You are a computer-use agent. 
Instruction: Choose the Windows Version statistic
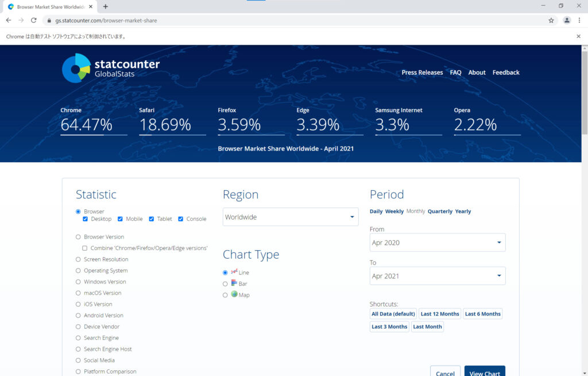click(x=78, y=282)
